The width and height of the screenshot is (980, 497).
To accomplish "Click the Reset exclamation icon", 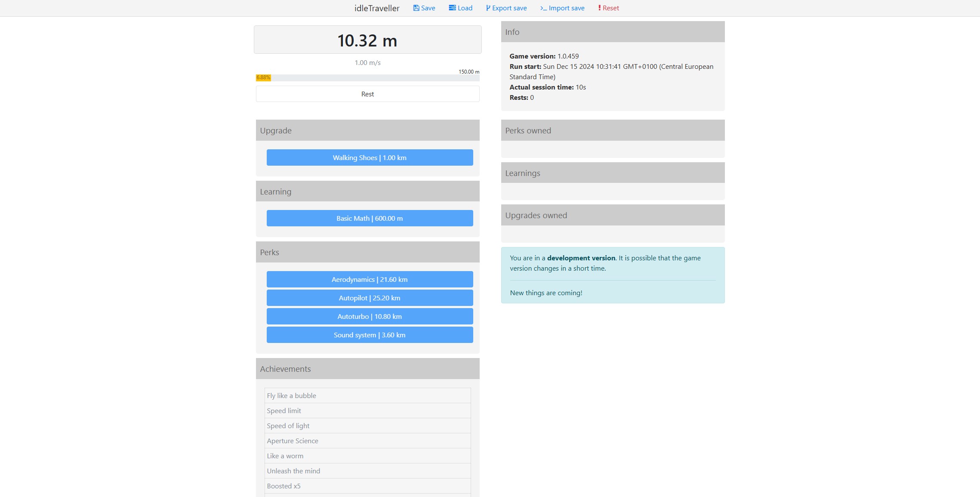I will coord(599,8).
